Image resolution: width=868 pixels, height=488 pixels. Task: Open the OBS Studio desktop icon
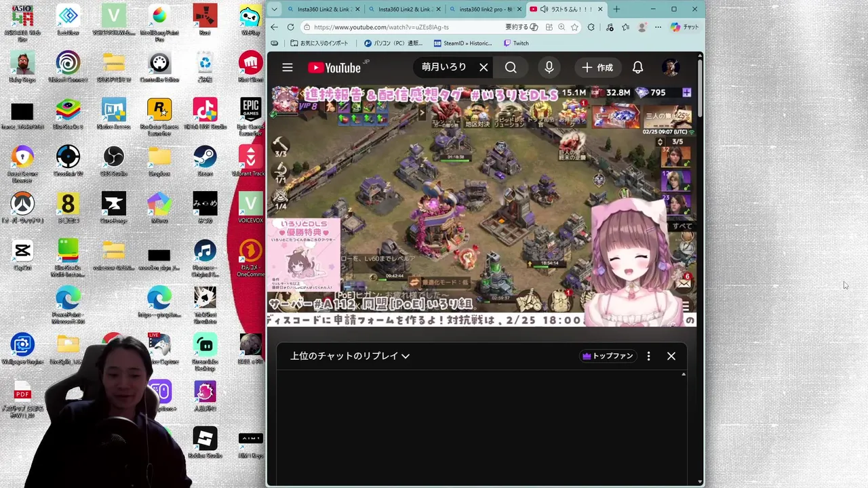click(114, 161)
